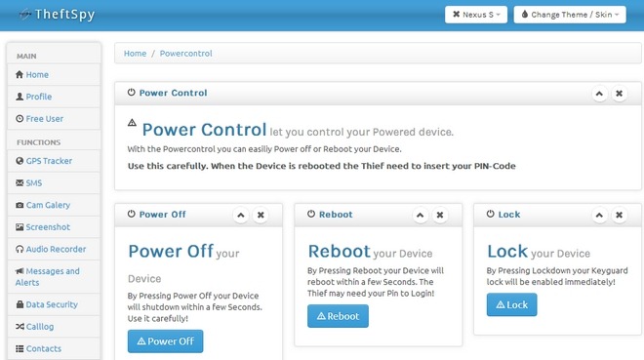Click the list icon beside Contacts

tap(20, 348)
